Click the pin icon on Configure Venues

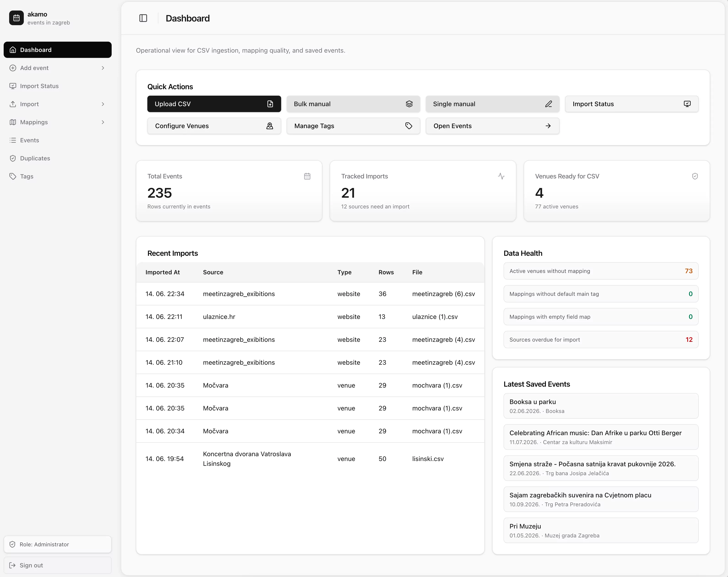coord(270,126)
